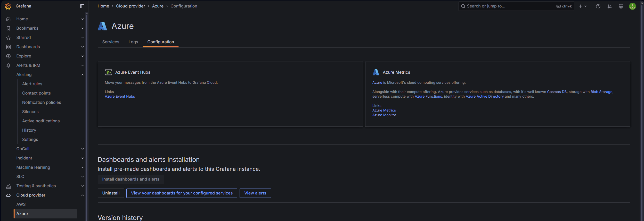Open the plus add-new dropdown
This screenshot has height=221, width=644.
(x=582, y=6)
